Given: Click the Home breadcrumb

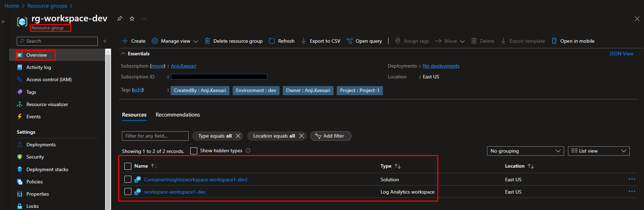Looking at the screenshot, I should click(x=12, y=6).
